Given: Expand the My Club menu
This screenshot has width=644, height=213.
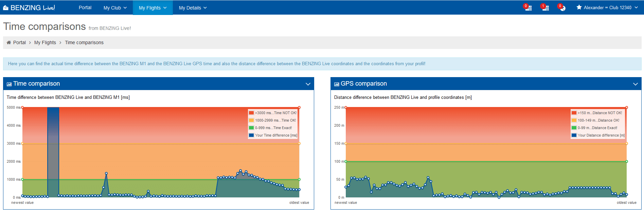Looking at the screenshot, I should pyautogui.click(x=115, y=7).
